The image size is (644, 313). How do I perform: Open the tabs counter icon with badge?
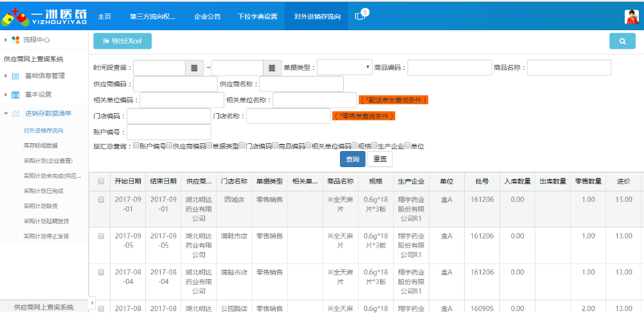[x=361, y=16]
